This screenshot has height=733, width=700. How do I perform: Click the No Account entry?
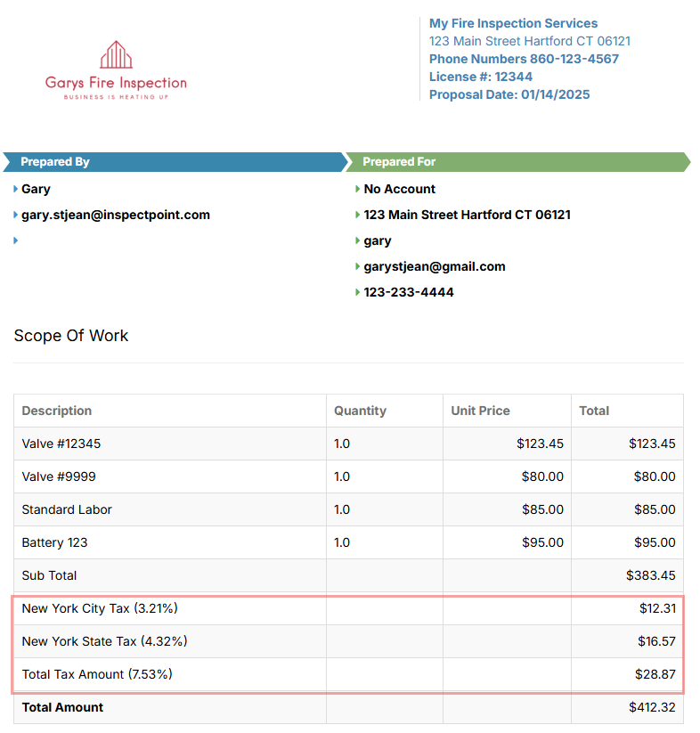point(400,189)
